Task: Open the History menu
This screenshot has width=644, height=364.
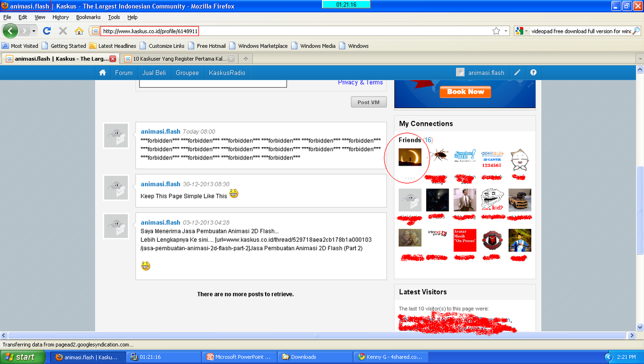Action: tap(60, 17)
